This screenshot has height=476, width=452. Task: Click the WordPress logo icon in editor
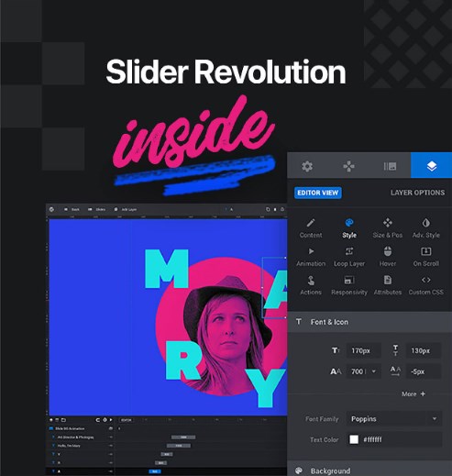[x=51, y=209]
